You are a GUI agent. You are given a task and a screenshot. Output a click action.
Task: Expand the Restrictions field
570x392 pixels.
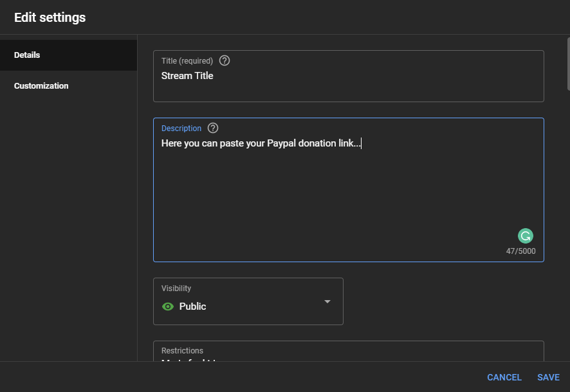coord(348,353)
